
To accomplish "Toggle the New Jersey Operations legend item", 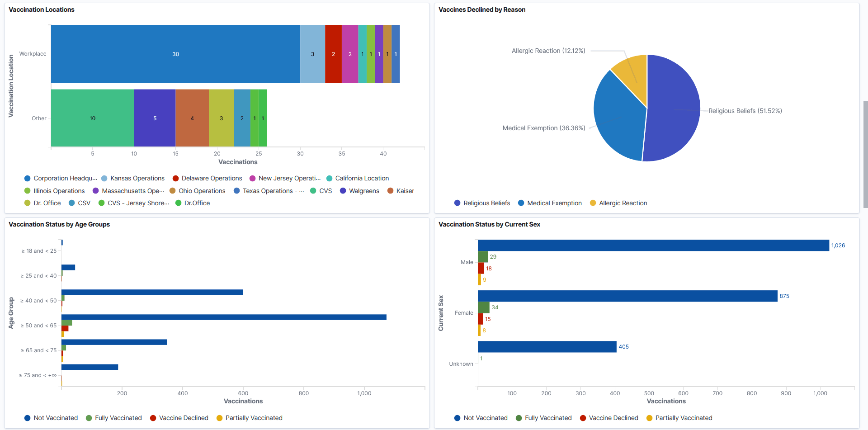I will [x=289, y=178].
